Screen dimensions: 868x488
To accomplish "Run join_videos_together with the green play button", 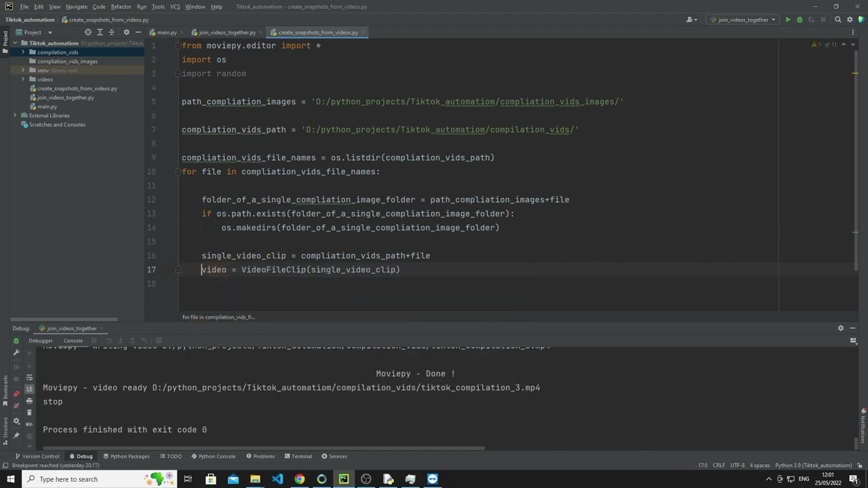I will pos(788,20).
